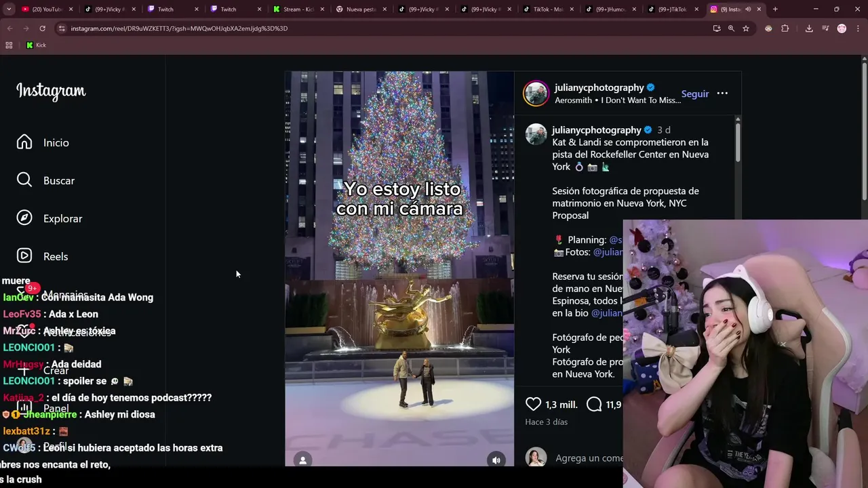This screenshot has height=488, width=868.
Task: Open the tab search dropdown
Action: pos(9,9)
